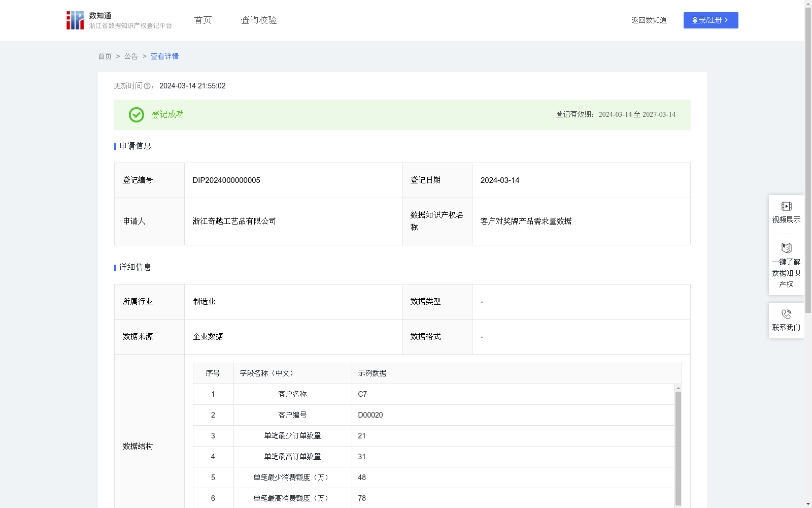
Task: Click the green 登记成功 checkmark icon
Action: pyautogui.click(x=136, y=115)
